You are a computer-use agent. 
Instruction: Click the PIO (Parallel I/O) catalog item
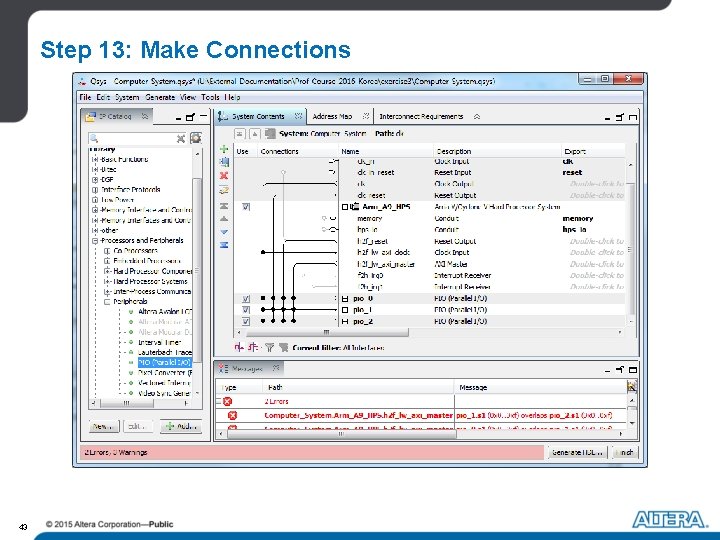click(x=164, y=362)
